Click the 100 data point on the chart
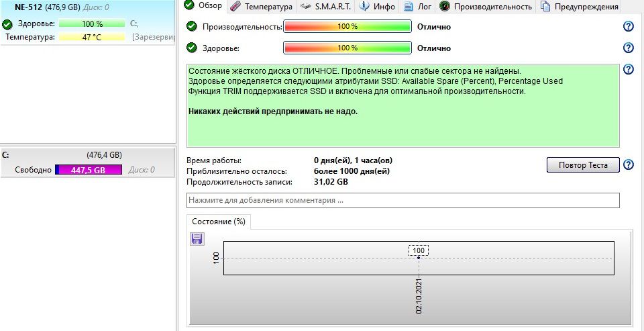The width and height of the screenshot is (644, 331). click(419, 257)
